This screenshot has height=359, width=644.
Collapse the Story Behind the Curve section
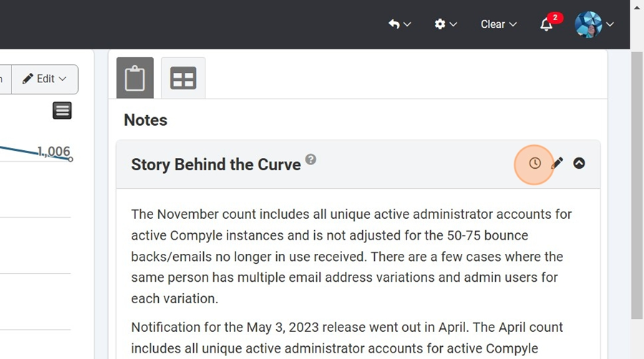click(x=579, y=163)
